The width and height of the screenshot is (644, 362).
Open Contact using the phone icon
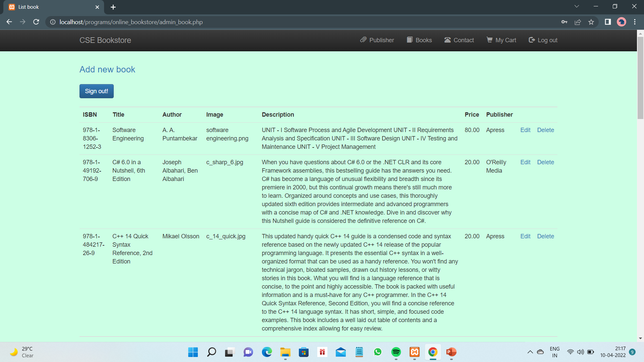coord(447,40)
